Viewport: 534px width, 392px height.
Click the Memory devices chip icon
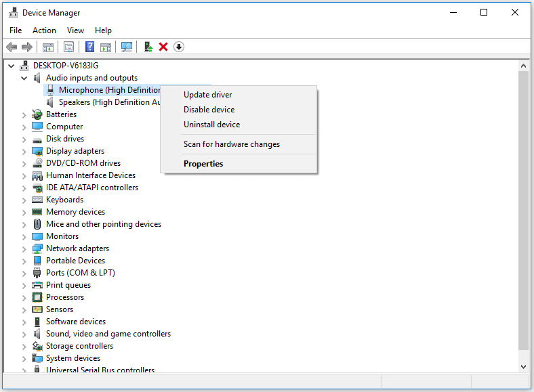coord(37,212)
